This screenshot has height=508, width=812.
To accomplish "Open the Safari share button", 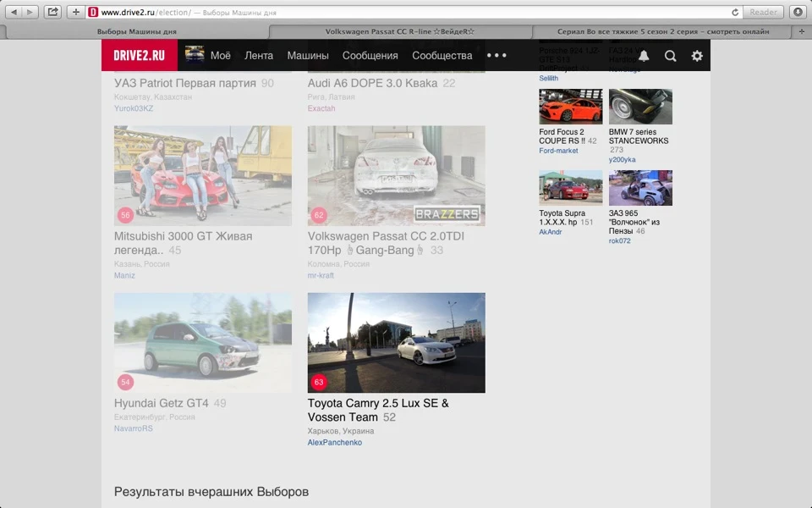I will click(x=52, y=12).
